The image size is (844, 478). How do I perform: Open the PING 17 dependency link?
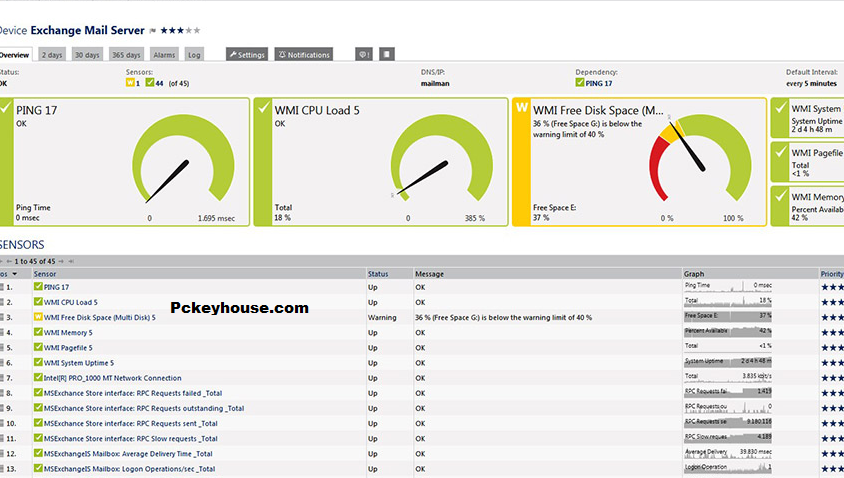click(x=599, y=83)
